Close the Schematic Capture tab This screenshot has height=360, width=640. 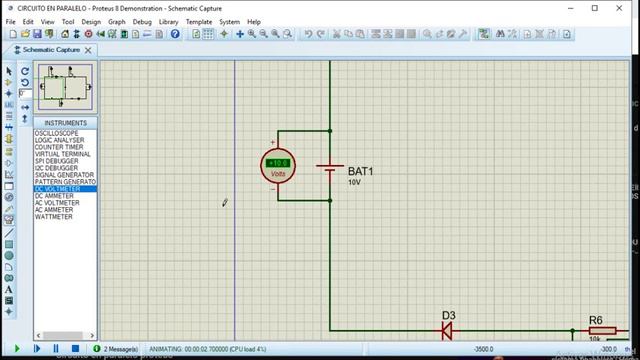(88, 50)
